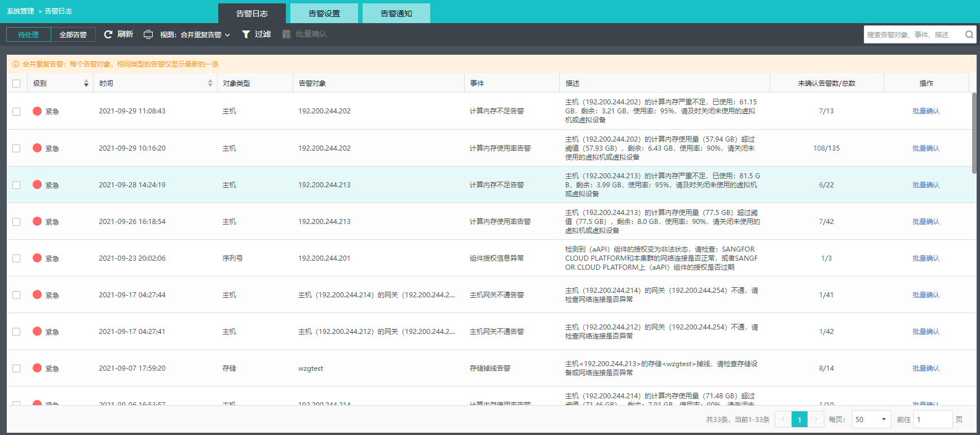
Task: Open the 告警通知 tab
Action: (396, 14)
